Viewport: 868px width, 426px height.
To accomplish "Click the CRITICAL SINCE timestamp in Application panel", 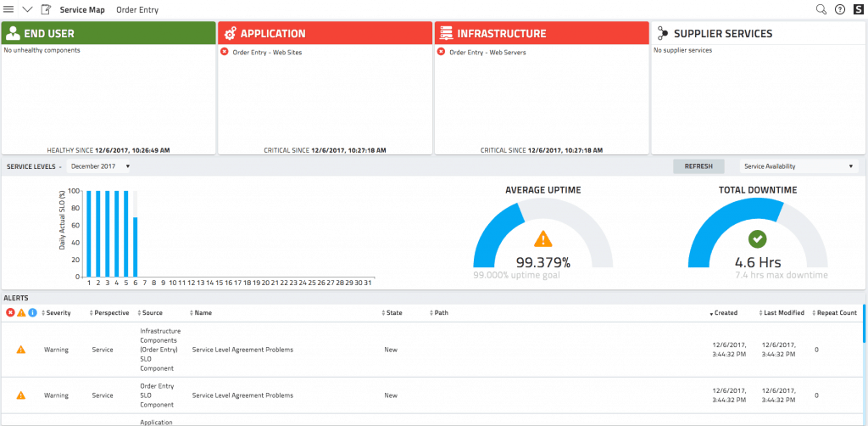I will click(x=348, y=150).
